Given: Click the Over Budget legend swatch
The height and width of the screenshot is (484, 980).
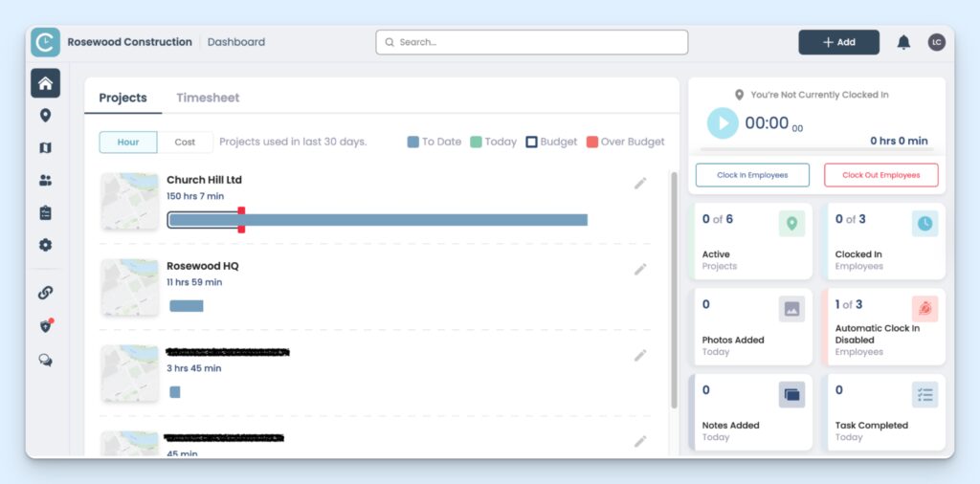Looking at the screenshot, I should (592, 143).
